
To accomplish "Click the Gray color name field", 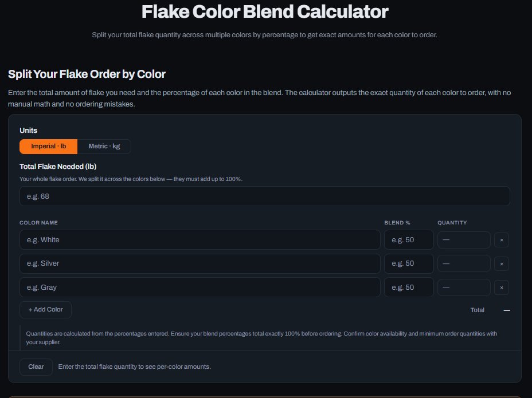I will tap(200, 287).
